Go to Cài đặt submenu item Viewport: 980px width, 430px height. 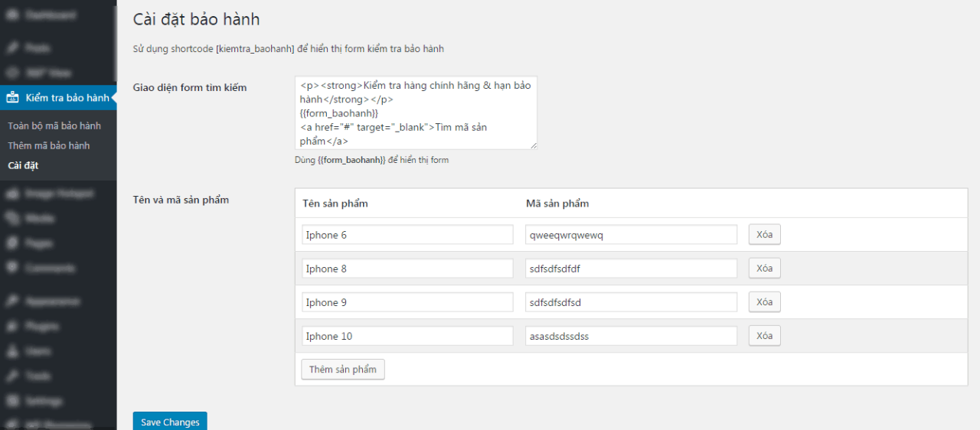pos(23,165)
